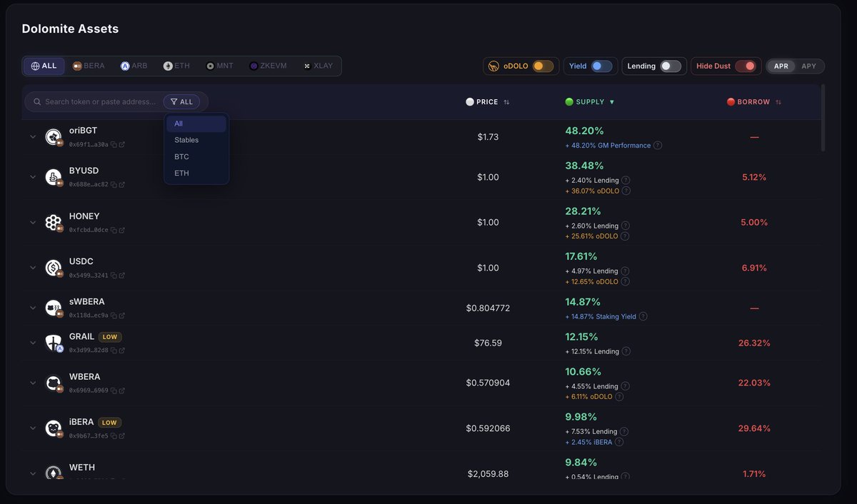Open the ALL asset filter dropdown
Image resolution: width=857 pixels, height=504 pixels.
[181, 102]
